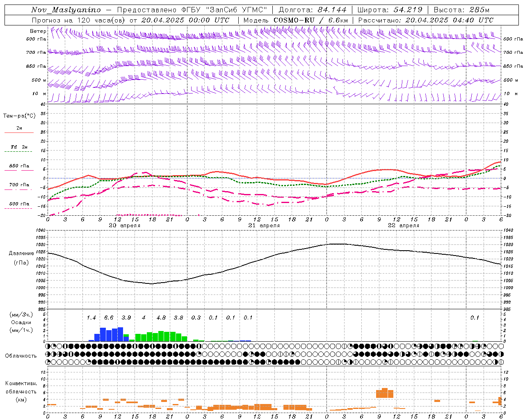Click the 3.9 precipitation total value
The width and height of the screenshot is (525, 420).
(x=126, y=317)
